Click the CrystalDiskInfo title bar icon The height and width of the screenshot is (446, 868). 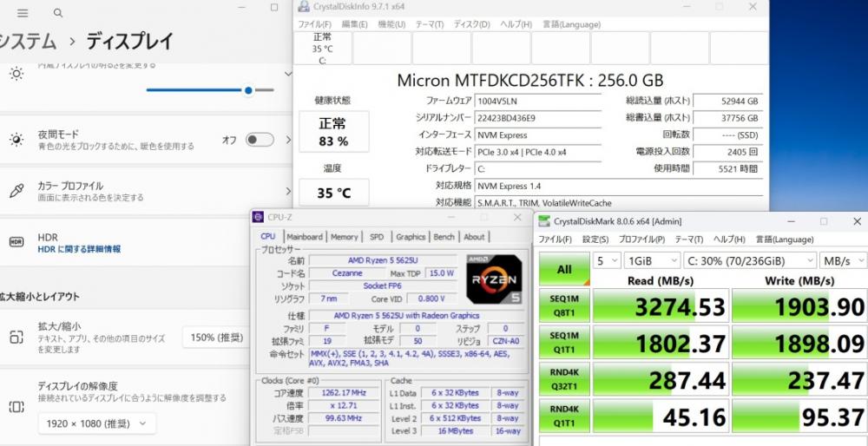[x=304, y=7]
